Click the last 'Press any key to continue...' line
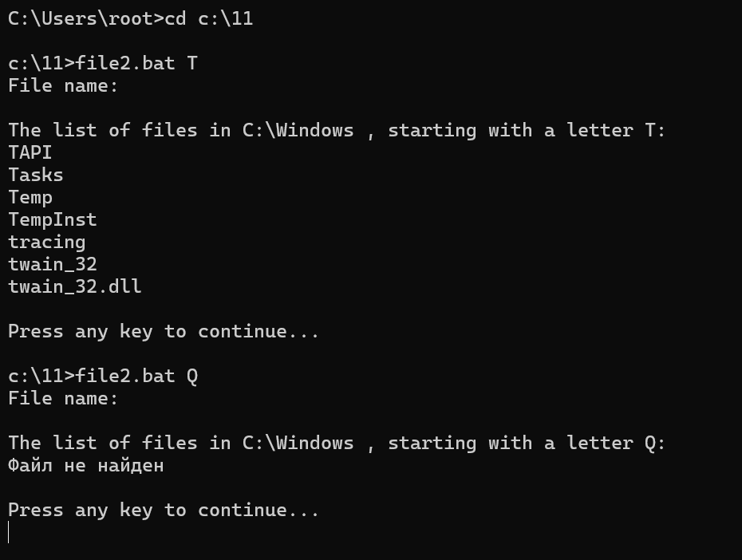The height and width of the screenshot is (560, 742). pyautogui.click(x=164, y=511)
